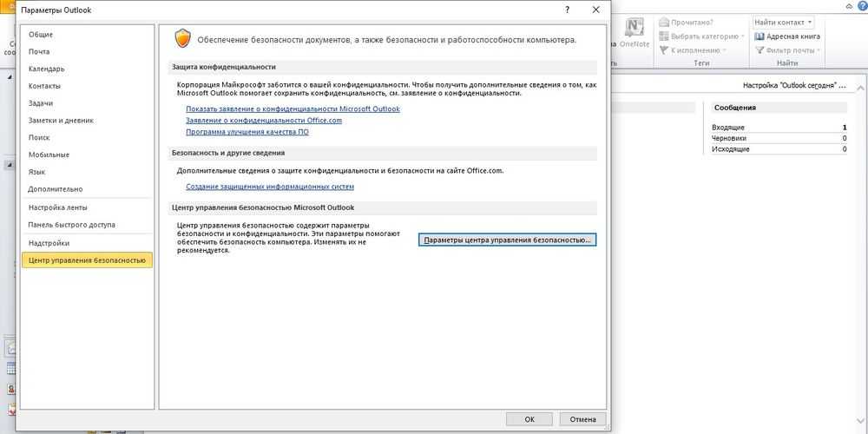Screen dimensions: 868x434
Task: Open Входящие in the messages summary
Action: pos(728,128)
